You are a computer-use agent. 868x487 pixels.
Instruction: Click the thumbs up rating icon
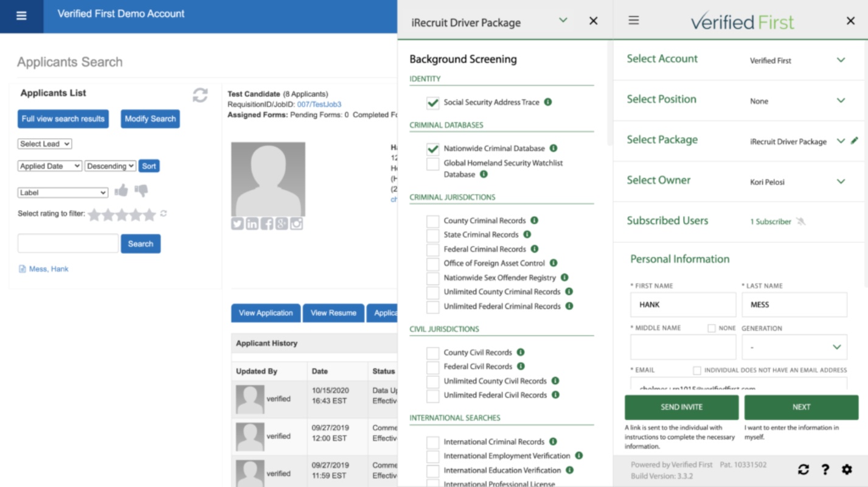click(x=122, y=191)
